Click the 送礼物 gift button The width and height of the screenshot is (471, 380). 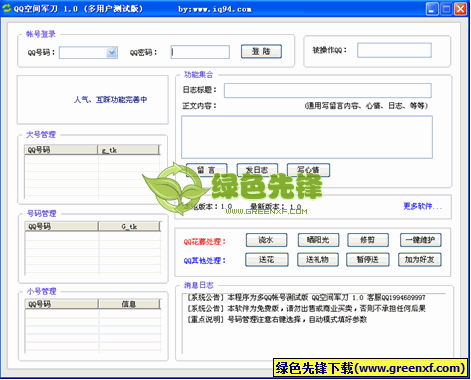[318, 260]
